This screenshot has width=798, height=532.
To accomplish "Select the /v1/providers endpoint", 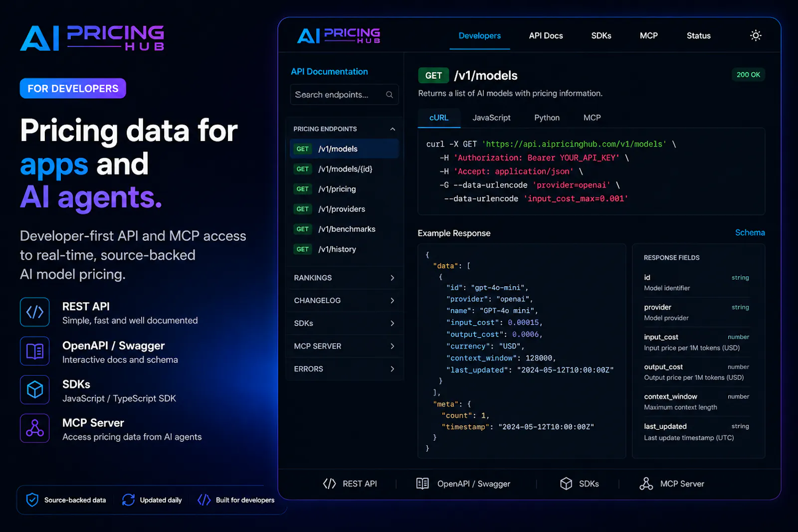I will 344,209.
